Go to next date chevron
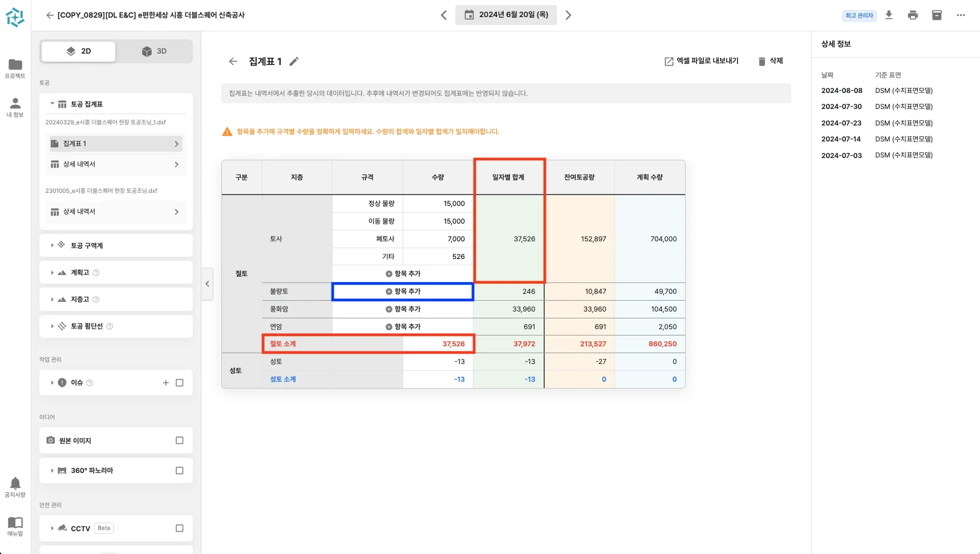 coord(568,15)
